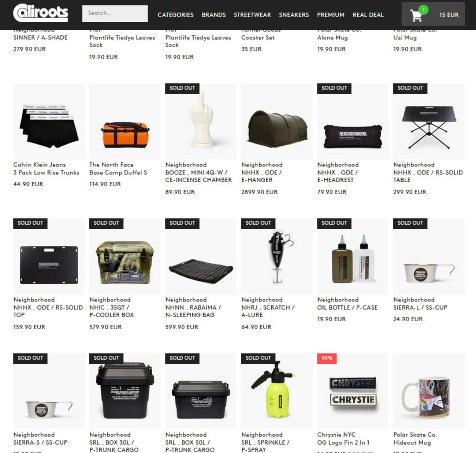Open the fishing lure product image

277,256
